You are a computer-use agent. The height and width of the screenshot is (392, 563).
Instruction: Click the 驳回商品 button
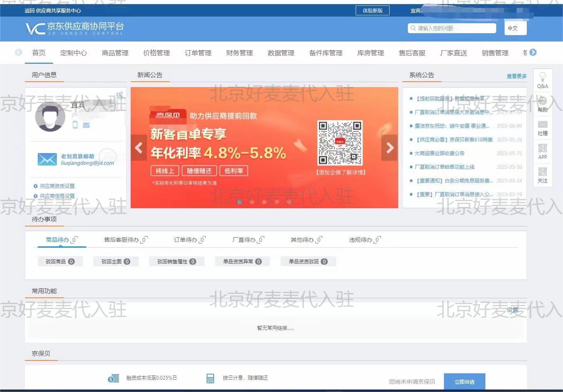click(60, 261)
